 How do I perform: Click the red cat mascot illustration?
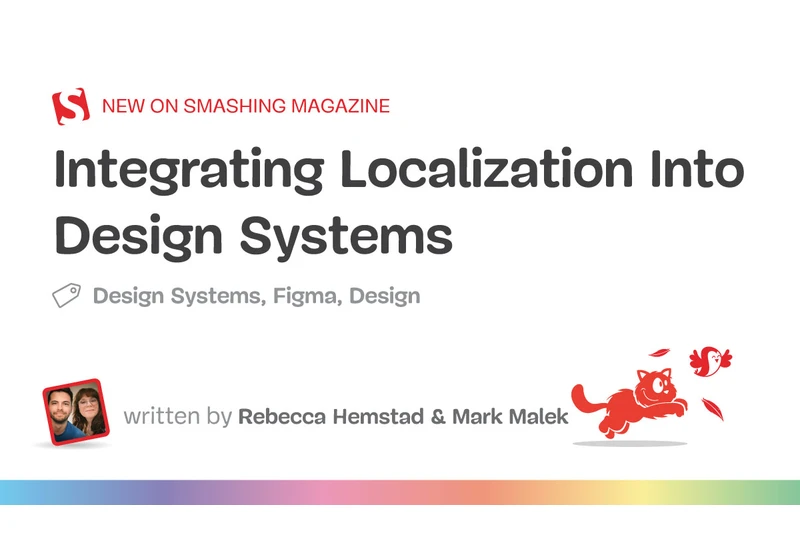tap(629, 402)
